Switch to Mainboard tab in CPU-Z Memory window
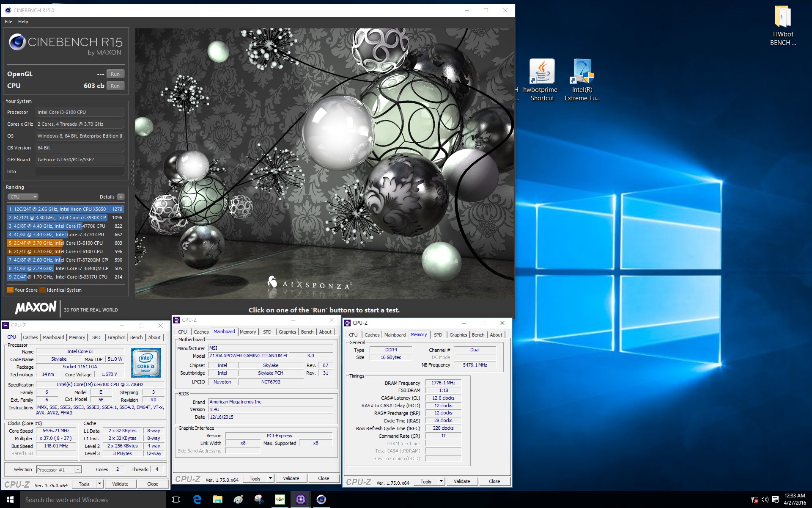This screenshot has height=508, width=812. click(x=395, y=335)
